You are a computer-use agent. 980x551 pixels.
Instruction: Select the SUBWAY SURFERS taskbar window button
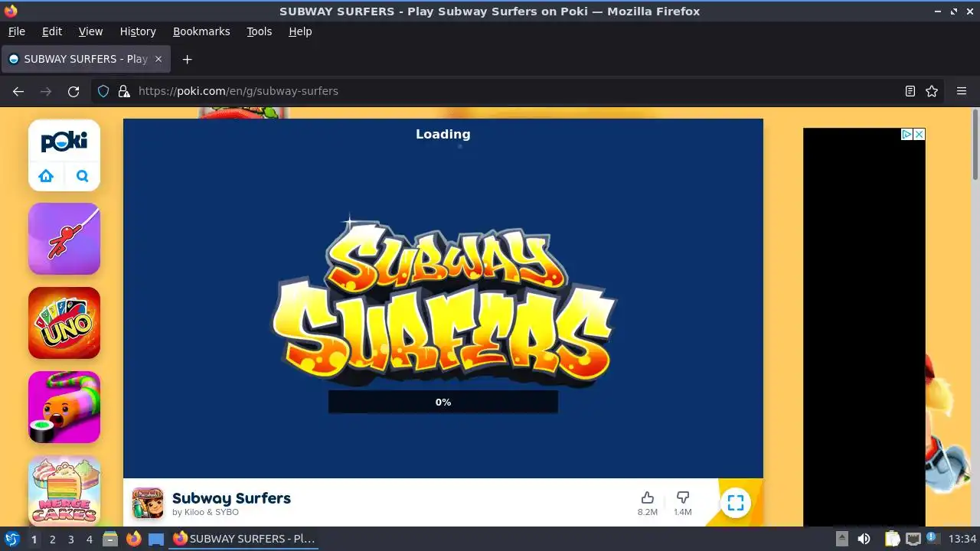(x=244, y=539)
